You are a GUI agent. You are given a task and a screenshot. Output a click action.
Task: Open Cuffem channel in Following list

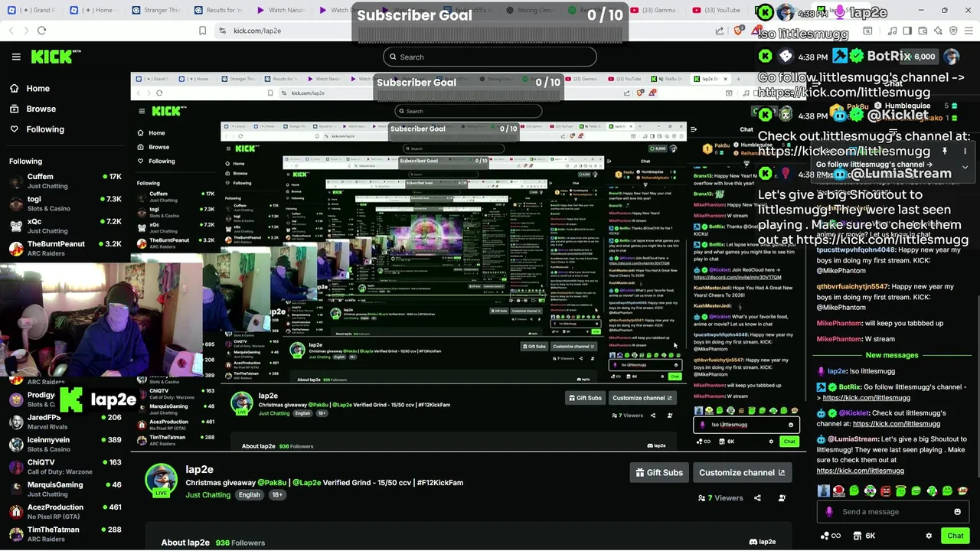pos(65,181)
